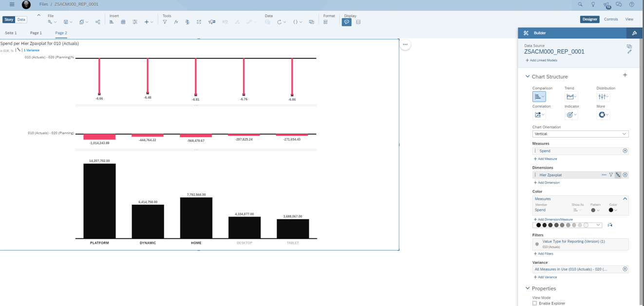Open Distribution chart type dropdown
The height and width of the screenshot is (306, 644).
click(603, 96)
